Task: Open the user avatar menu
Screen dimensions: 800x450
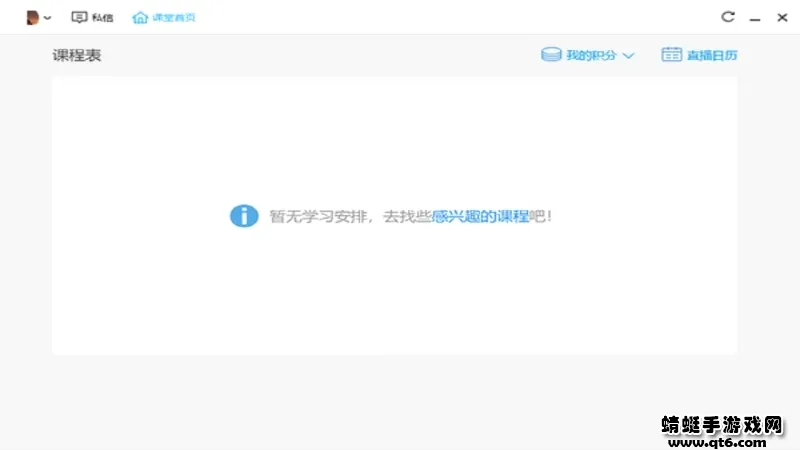Action: tap(33, 17)
